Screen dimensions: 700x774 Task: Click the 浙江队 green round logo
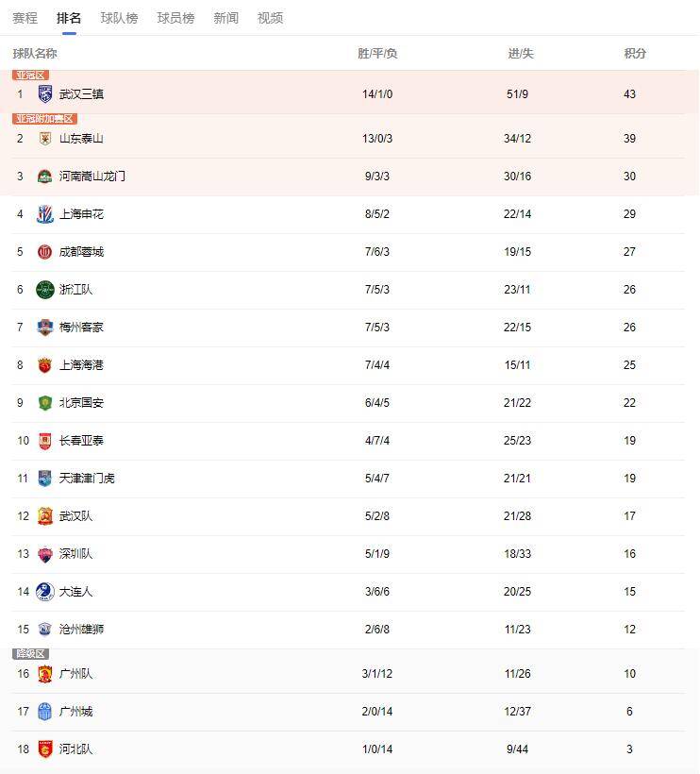coord(45,290)
